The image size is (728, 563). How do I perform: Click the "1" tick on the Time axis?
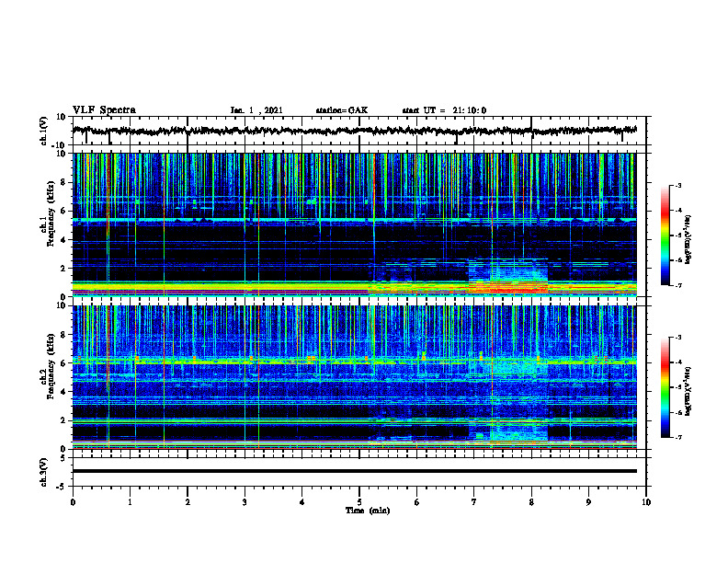[x=130, y=502]
